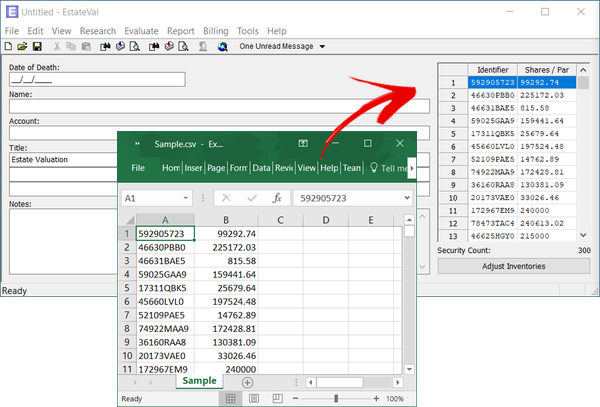
Task: Click the Copy icon in EstateVal toolbar
Action: [x=71, y=47]
